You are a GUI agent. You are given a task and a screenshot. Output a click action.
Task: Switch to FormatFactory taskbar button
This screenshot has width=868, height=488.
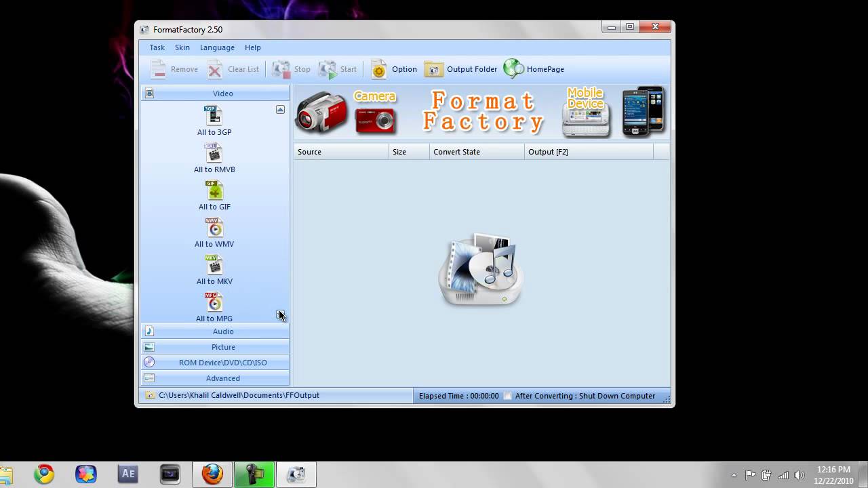pyautogui.click(x=296, y=474)
